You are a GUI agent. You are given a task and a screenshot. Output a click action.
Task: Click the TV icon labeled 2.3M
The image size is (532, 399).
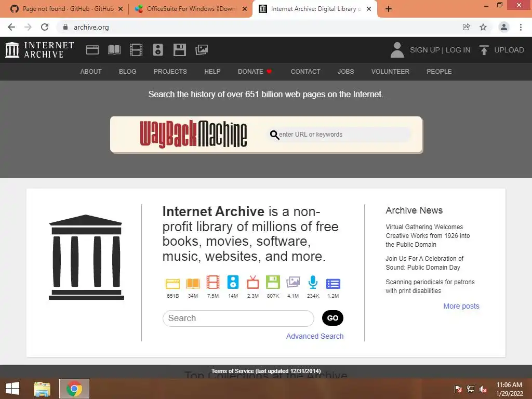coord(253,282)
